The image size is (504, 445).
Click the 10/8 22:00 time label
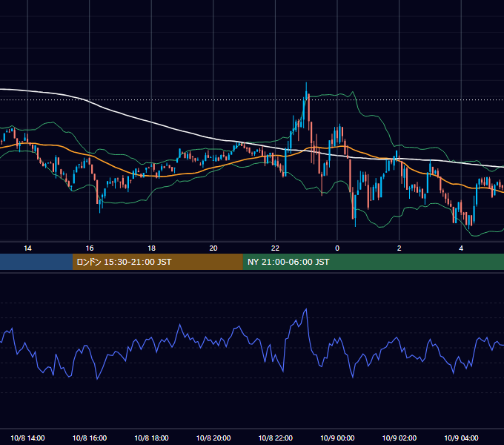point(276,438)
